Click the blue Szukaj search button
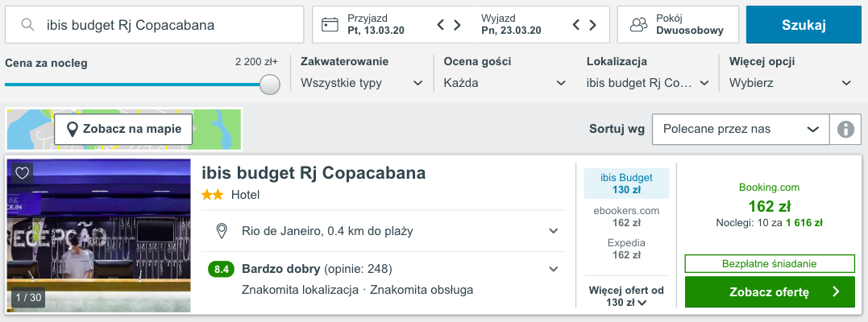The width and height of the screenshot is (868, 322). coord(804,25)
